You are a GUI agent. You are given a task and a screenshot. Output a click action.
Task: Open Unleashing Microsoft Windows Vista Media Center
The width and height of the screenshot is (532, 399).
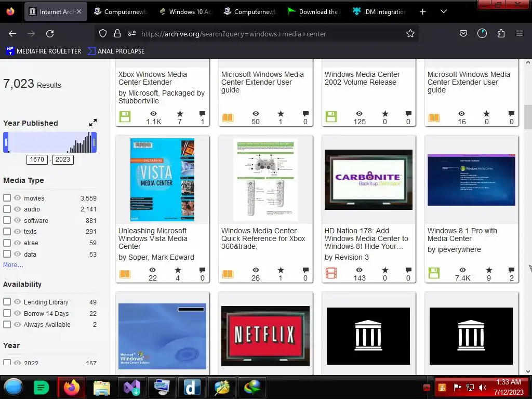pyautogui.click(x=153, y=238)
